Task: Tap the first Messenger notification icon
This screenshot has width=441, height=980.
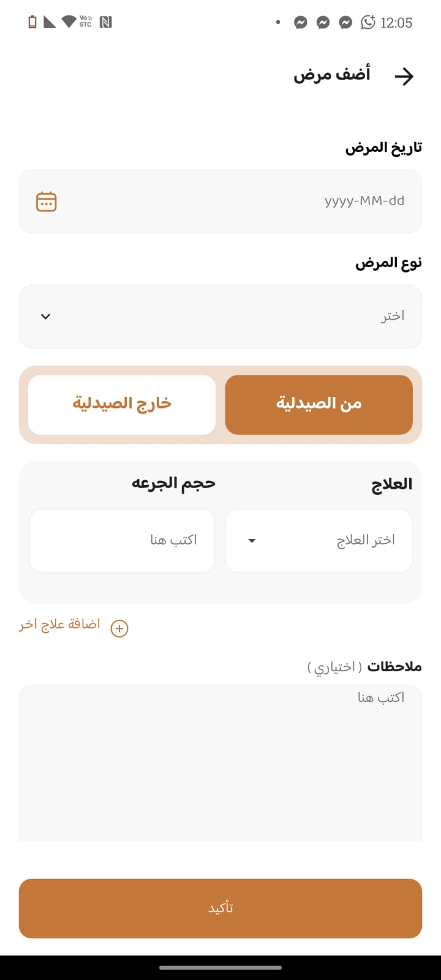Action: click(300, 23)
